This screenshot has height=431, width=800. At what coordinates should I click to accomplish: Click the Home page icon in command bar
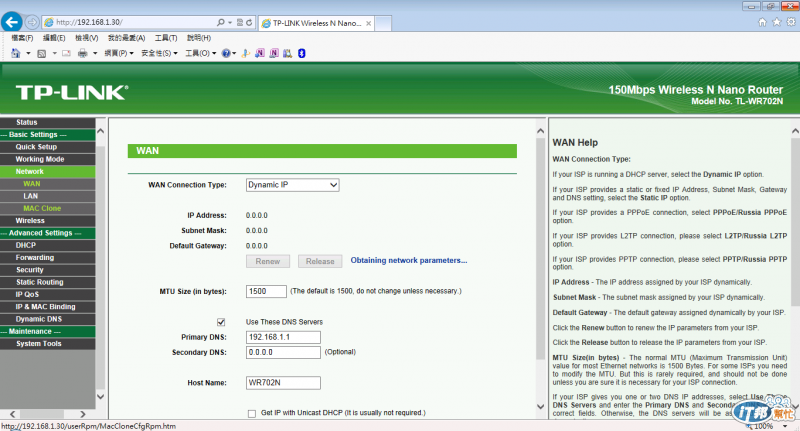16,53
